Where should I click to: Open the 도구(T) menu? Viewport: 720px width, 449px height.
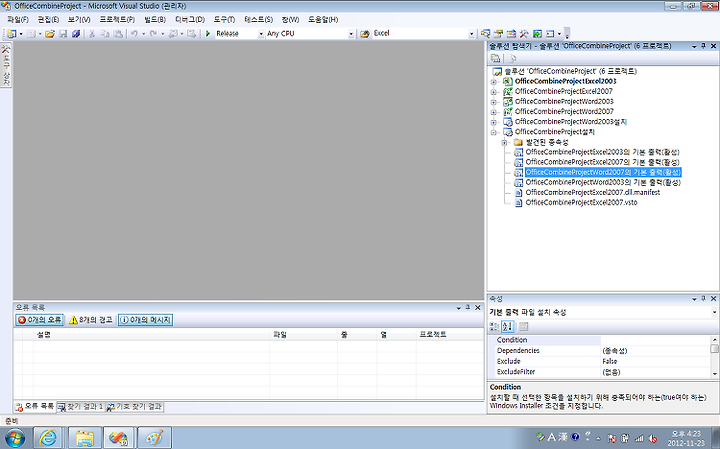pos(224,19)
